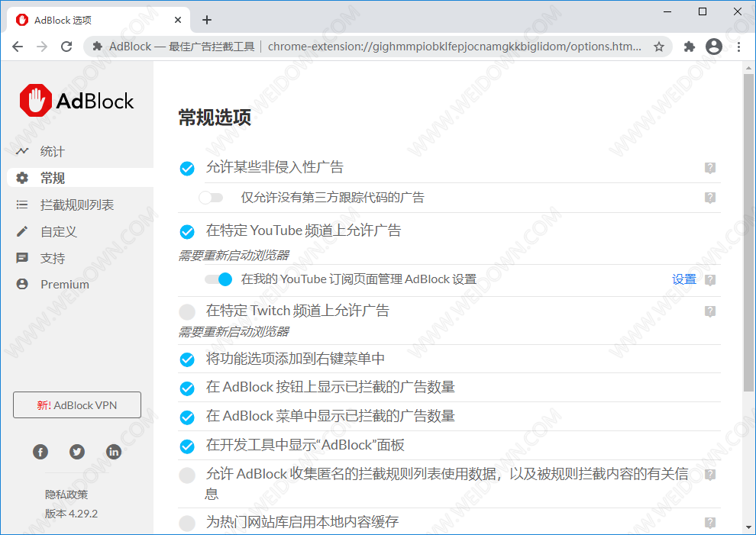Open AdBlock LinkedIn page icon
756x535 pixels.
click(114, 452)
